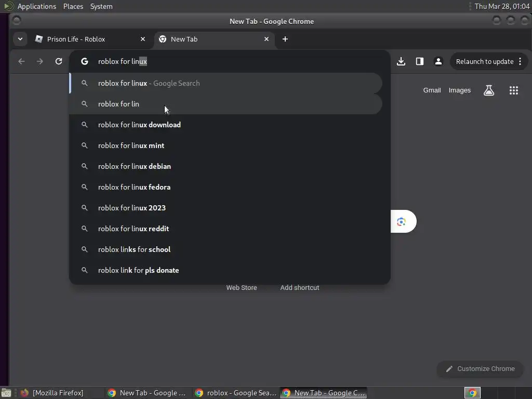Open the Images link
The width and height of the screenshot is (532, 399).
pyautogui.click(x=459, y=90)
